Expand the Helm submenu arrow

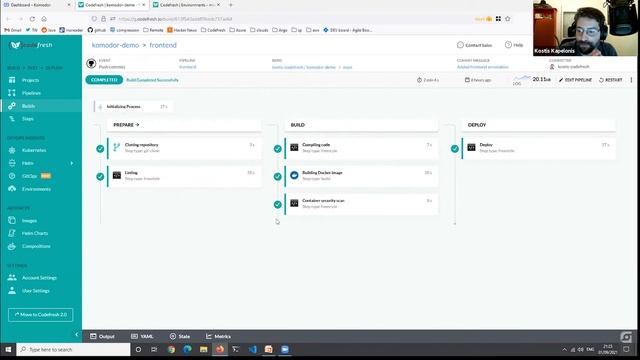pos(72,163)
